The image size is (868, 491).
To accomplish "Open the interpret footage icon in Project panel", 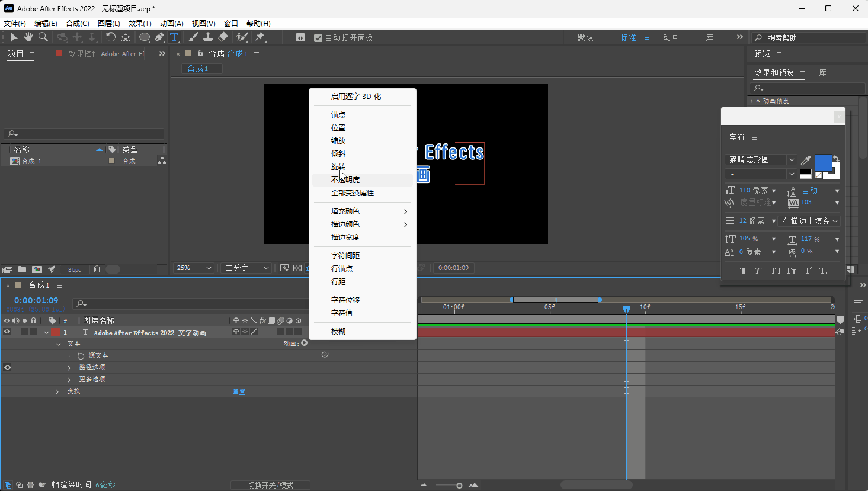I will tap(7, 269).
